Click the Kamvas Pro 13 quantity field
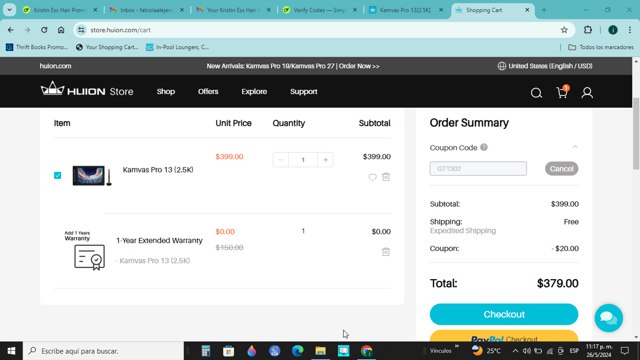 pyautogui.click(x=303, y=160)
